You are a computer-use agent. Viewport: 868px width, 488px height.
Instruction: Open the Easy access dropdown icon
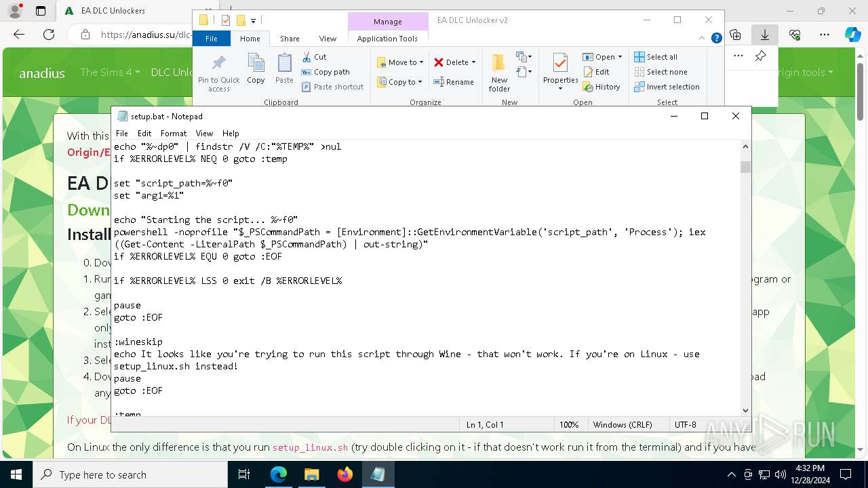coord(524,71)
